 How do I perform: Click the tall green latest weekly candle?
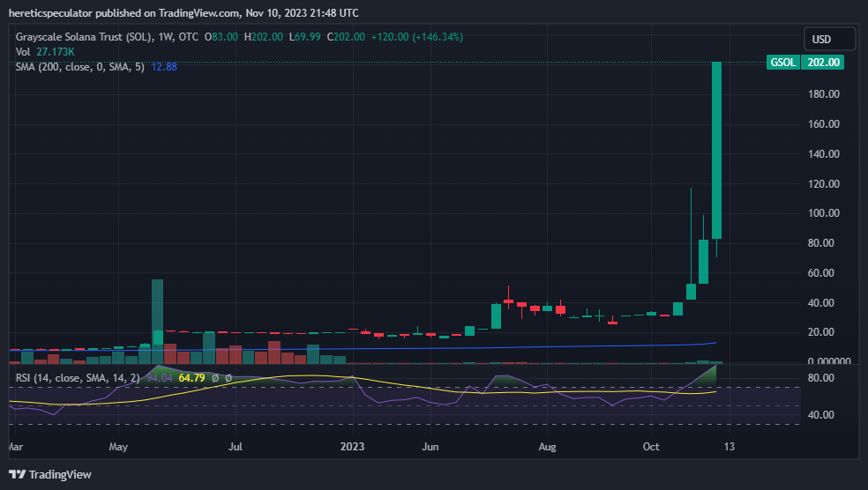tap(716, 149)
